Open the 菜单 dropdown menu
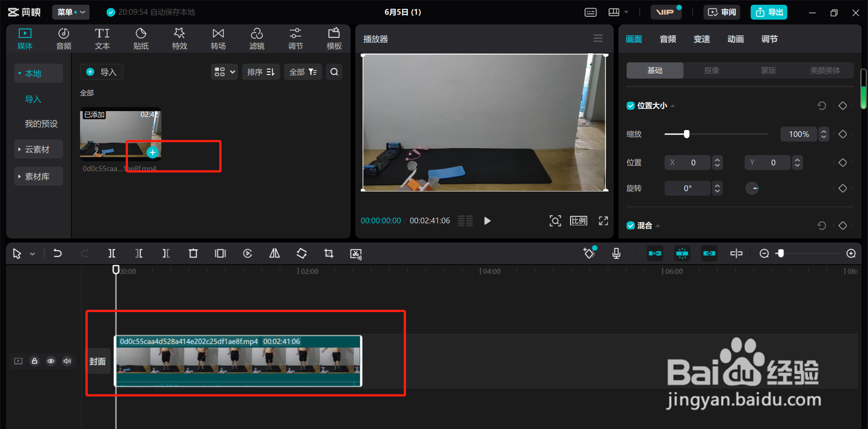The width and height of the screenshot is (868, 429). click(x=71, y=12)
